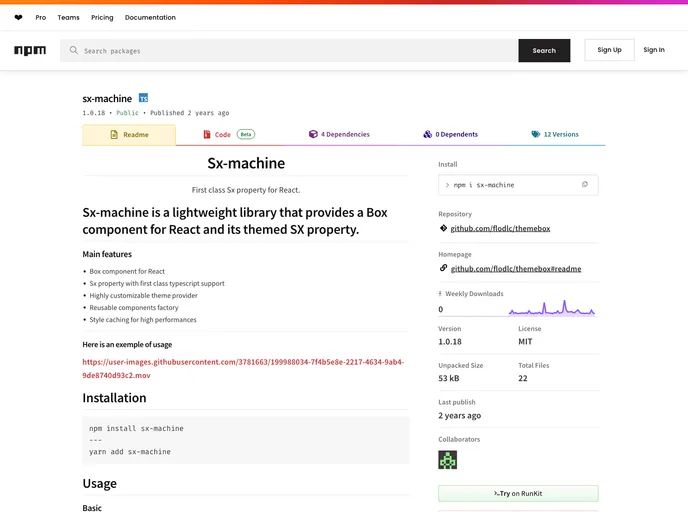Switch to the Readme tab

point(129,135)
